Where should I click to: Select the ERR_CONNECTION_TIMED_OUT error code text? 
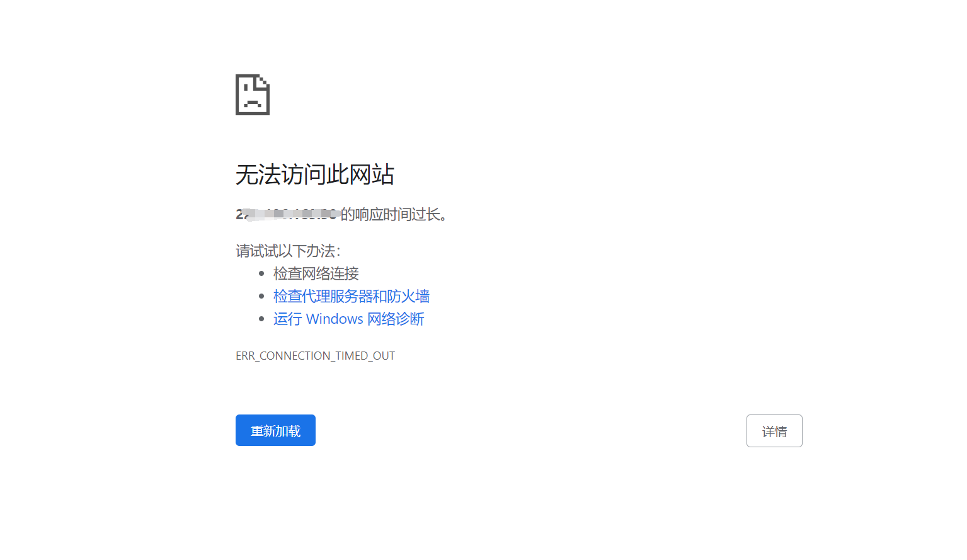[316, 356]
